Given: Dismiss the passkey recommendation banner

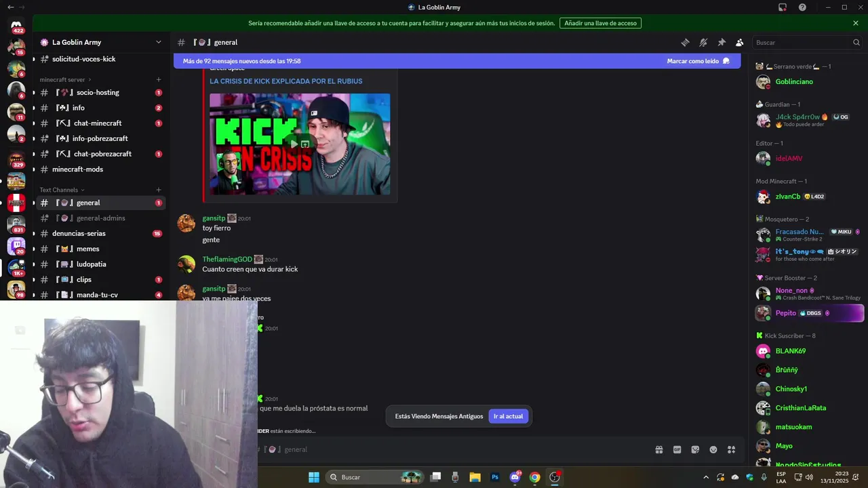Looking at the screenshot, I should coord(856,23).
